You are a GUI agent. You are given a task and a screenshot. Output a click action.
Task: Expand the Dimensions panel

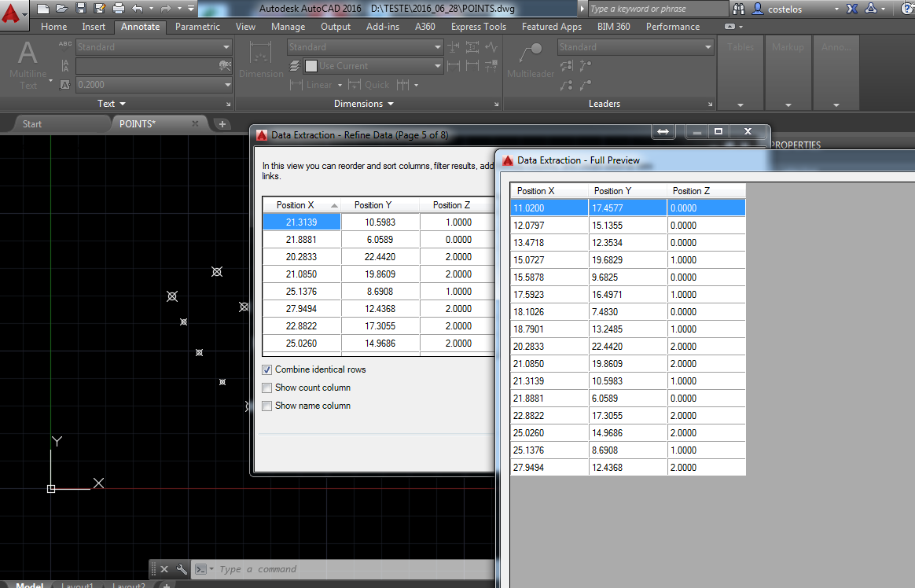363,103
